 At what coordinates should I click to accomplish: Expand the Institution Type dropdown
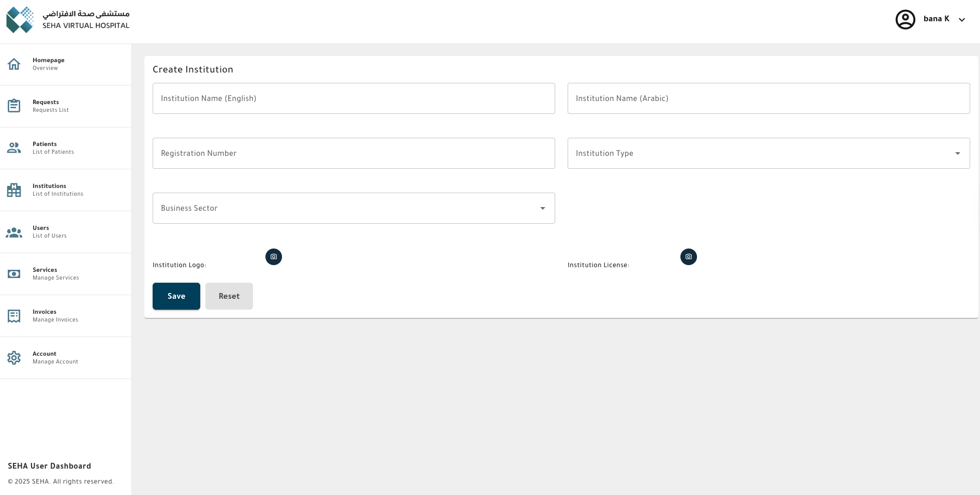pos(957,153)
